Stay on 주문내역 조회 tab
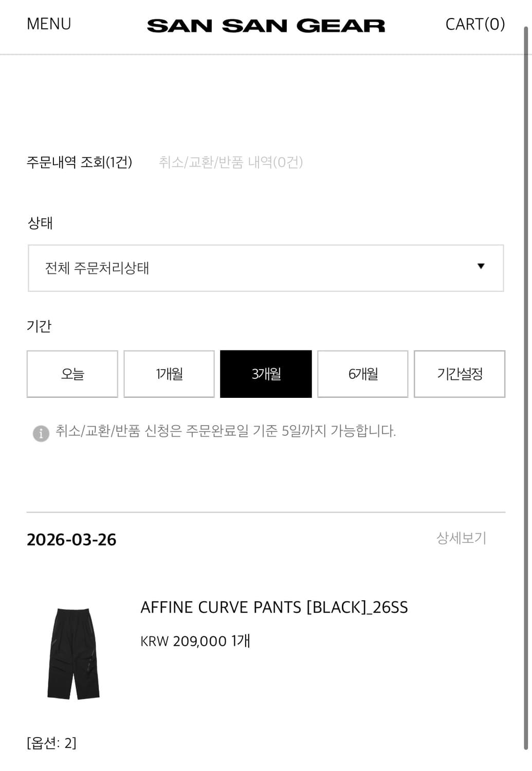Viewport: 532px width, 771px height. 80,162
